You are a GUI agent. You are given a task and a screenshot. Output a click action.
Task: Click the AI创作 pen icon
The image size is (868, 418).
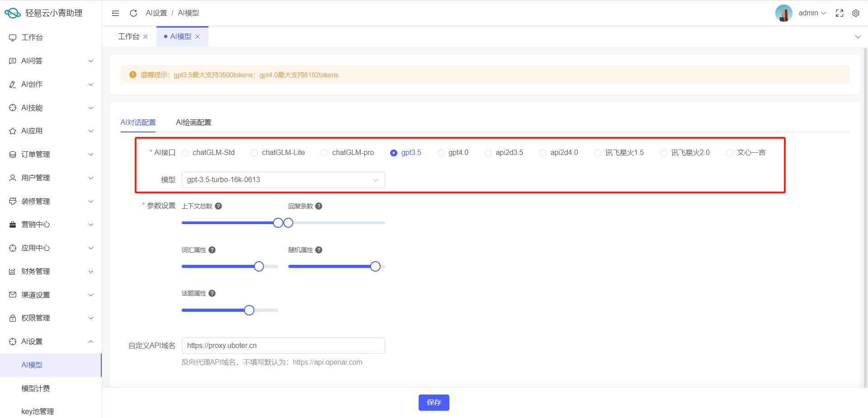pos(13,85)
